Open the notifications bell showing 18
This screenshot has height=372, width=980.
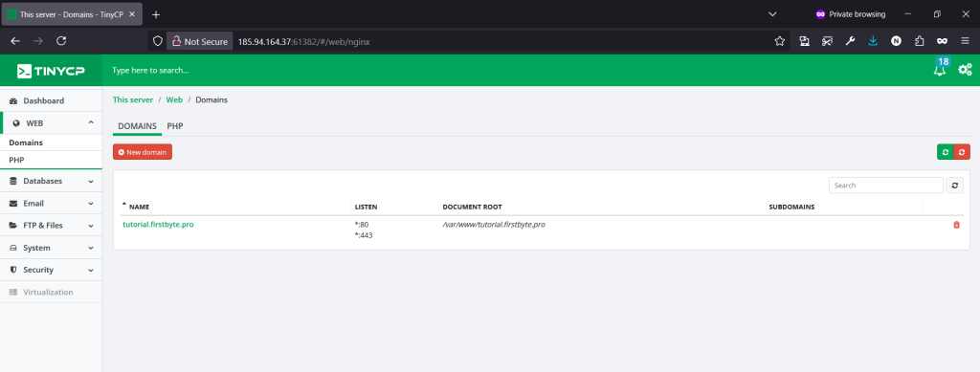click(x=940, y=69)
